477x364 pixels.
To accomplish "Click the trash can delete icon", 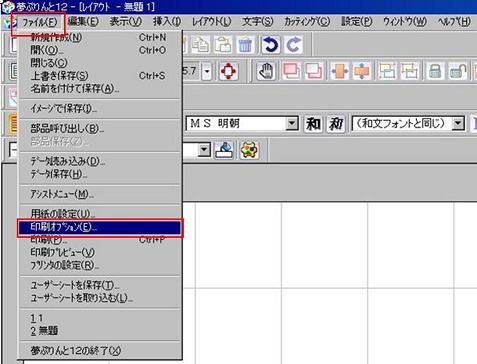I will point(245,45).
